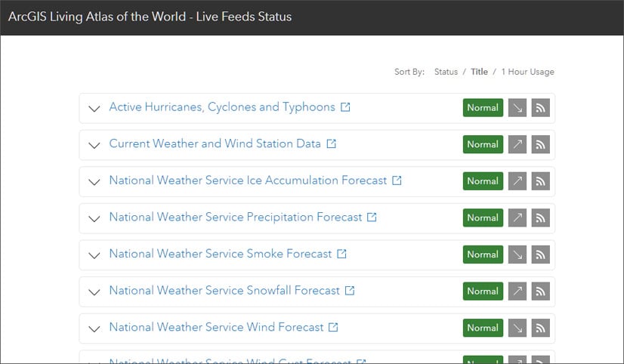Click the Normal status badge for Smoke Forecast
The image size is (624, 364).
click(483, 254)
